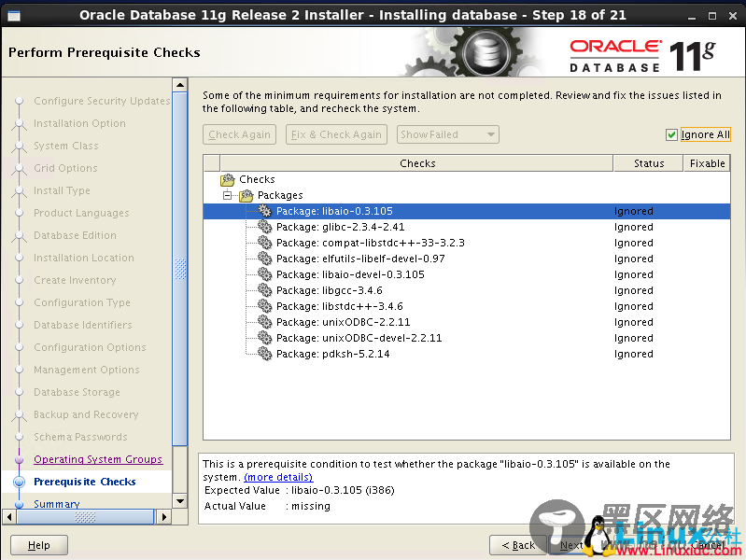Open the more details link

tap(278, 477)
